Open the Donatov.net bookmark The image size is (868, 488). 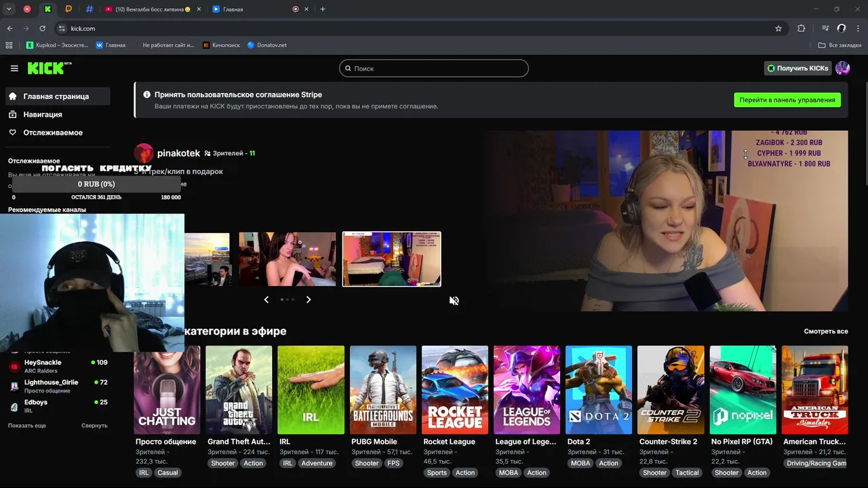click(267, 45)
